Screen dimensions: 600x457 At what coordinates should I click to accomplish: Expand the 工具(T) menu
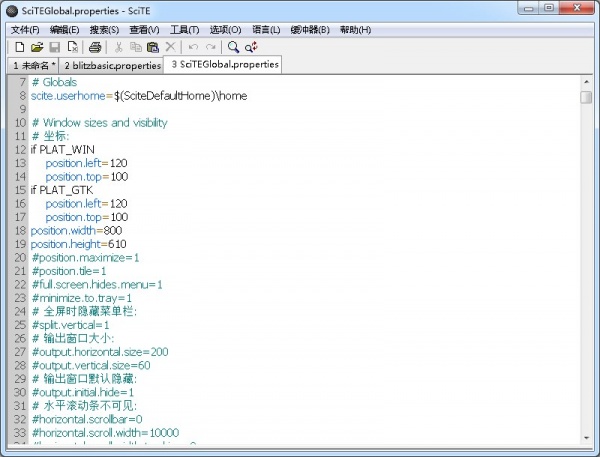185,29
